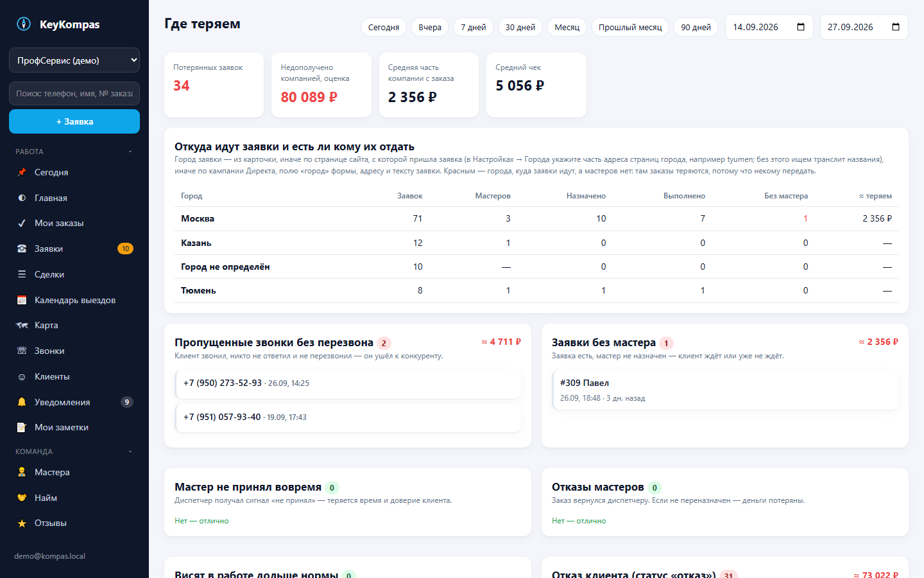Select the 30 дней period filter
This screenshot has height=578, width=924.
coord(520,27)
